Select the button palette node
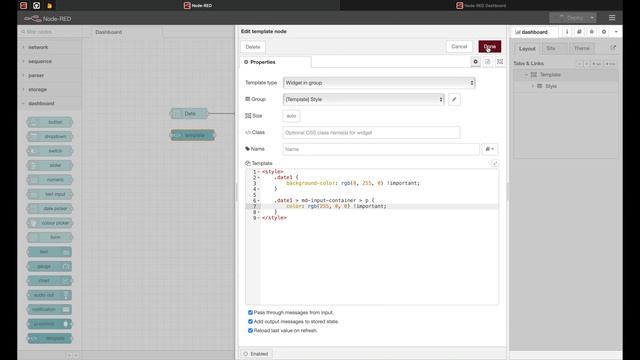Screen dimensions: 640x360 50,122
